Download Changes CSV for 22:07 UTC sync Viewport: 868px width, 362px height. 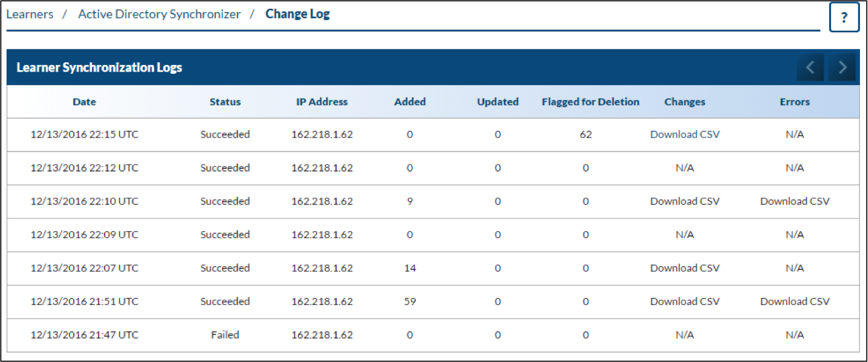click(x=684, y=268)
